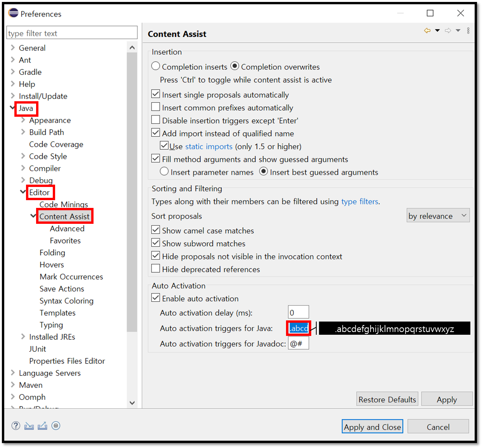Open the Favorites preference page
482x448 pixels.
pos(65,240)
